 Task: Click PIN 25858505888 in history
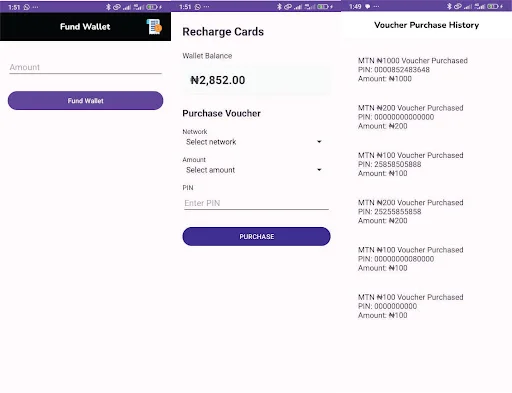click(x=389, y=164)
